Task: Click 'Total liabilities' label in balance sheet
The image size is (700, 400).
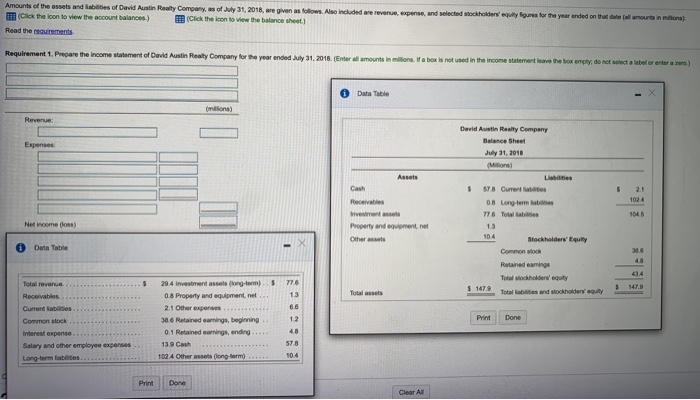Action: [x=519, y=215]
